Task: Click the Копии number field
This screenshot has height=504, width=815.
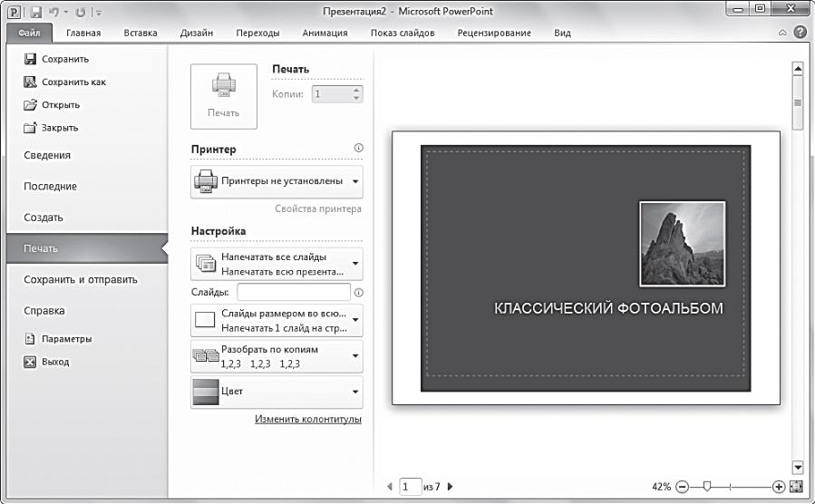Action: pyautogui.click(x=331, y=94)
